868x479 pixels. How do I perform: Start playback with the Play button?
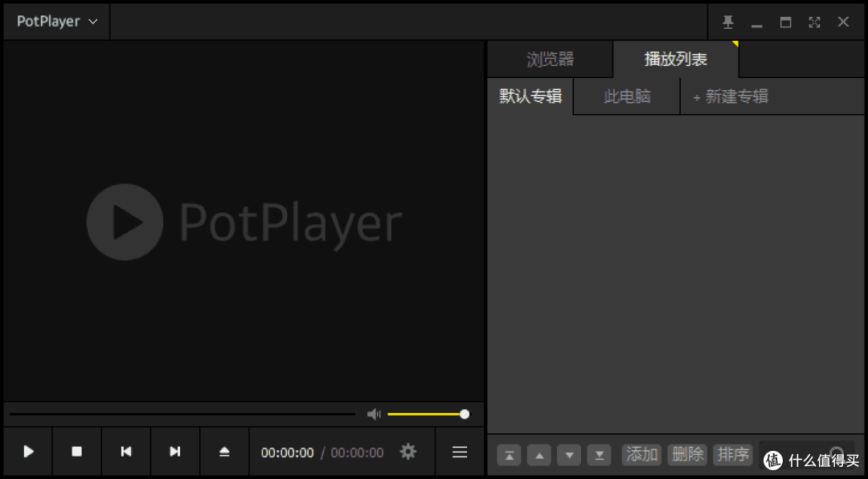pos(28,452)
